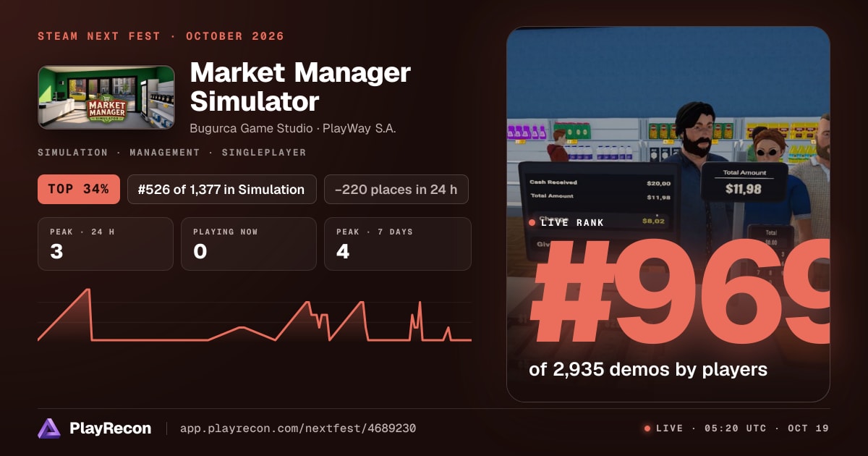Click the Steam Next Fest · October 2026 header

point(161,36)
